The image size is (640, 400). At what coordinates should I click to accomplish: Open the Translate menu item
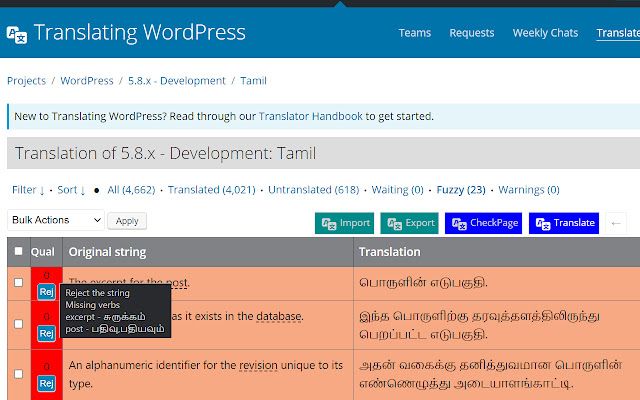pos(618,33)
